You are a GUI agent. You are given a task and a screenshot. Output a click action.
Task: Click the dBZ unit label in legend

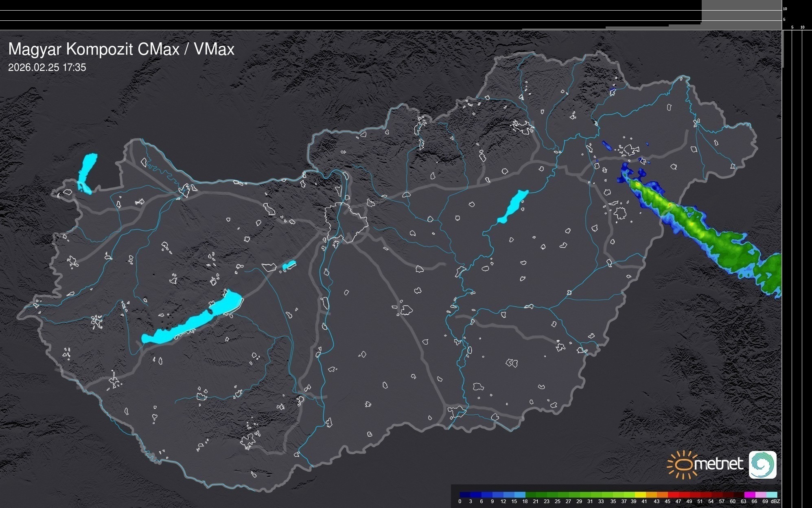click(x=775, y=501)
